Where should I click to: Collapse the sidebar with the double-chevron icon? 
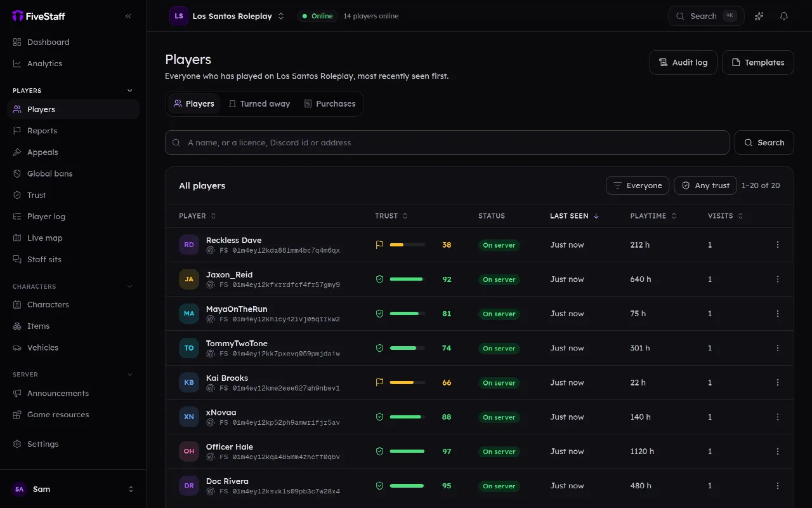coord(128,16)
